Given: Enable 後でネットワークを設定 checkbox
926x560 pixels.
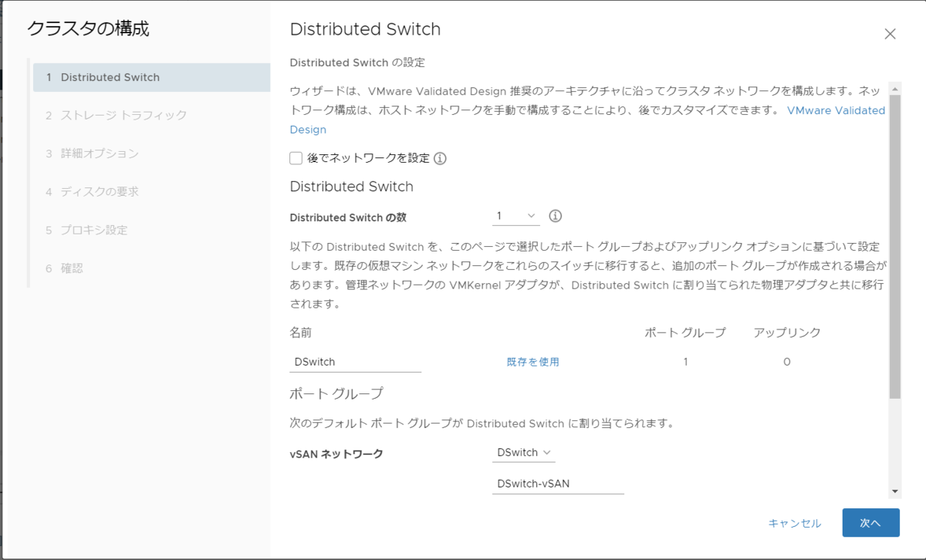Looking at the screenshot, I should [x=296, y=159].
